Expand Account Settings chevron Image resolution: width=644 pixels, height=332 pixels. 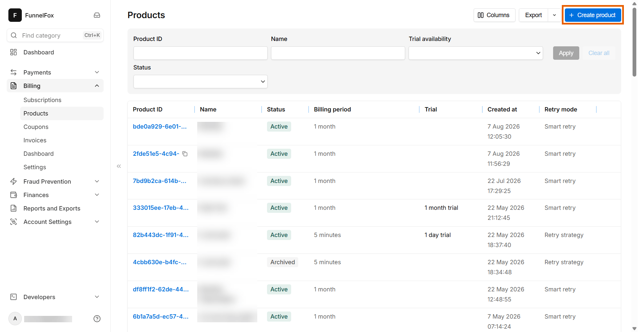[97, 222]
